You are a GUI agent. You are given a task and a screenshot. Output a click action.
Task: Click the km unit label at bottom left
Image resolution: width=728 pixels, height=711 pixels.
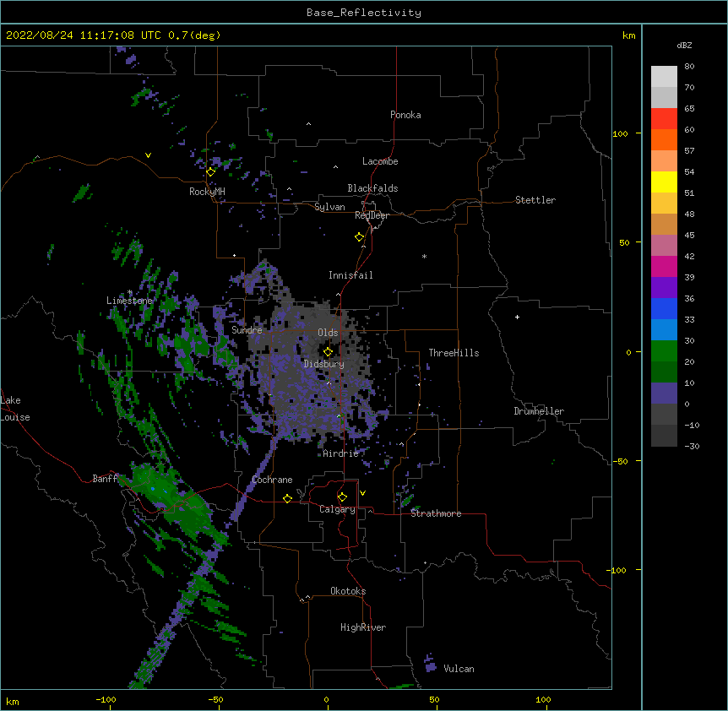tap(13, 701)
